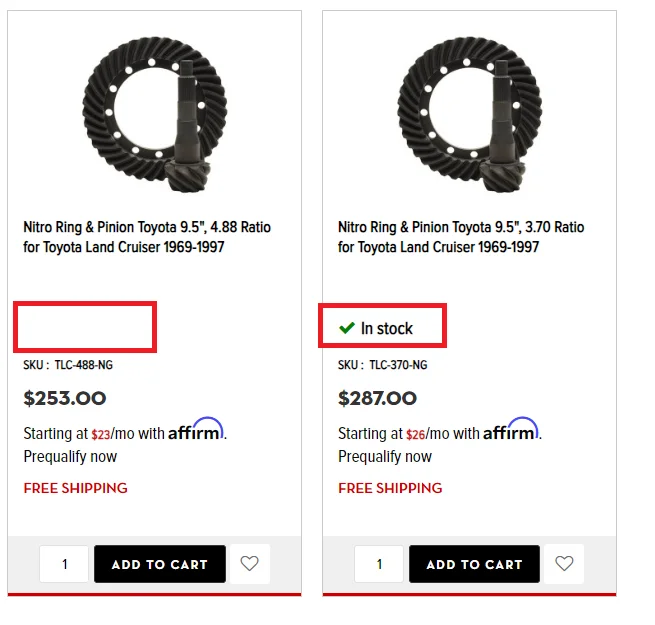Click FREE SHIPPING on the TLC-488-NG card
This screenshot has width=655, height=625.
click(x=76, y=488)
